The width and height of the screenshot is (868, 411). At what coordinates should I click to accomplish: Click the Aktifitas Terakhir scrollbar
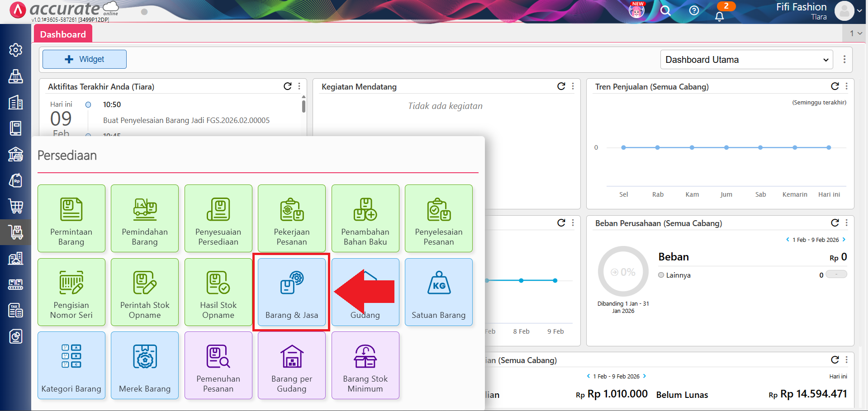[x=304, y=106]
